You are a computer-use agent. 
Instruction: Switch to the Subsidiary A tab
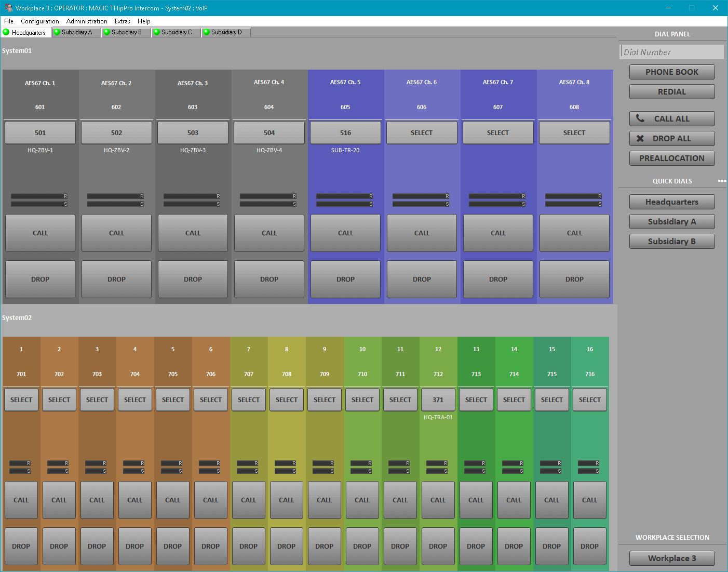[76, 32]
